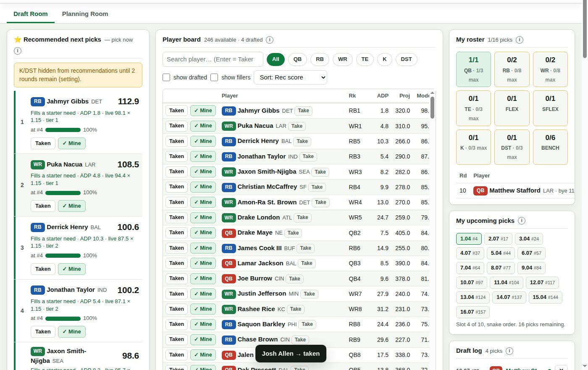Screen dimensions: 588x370
Task: Click the BENCH 0/6 roster slot
Action: click(550, 147)
